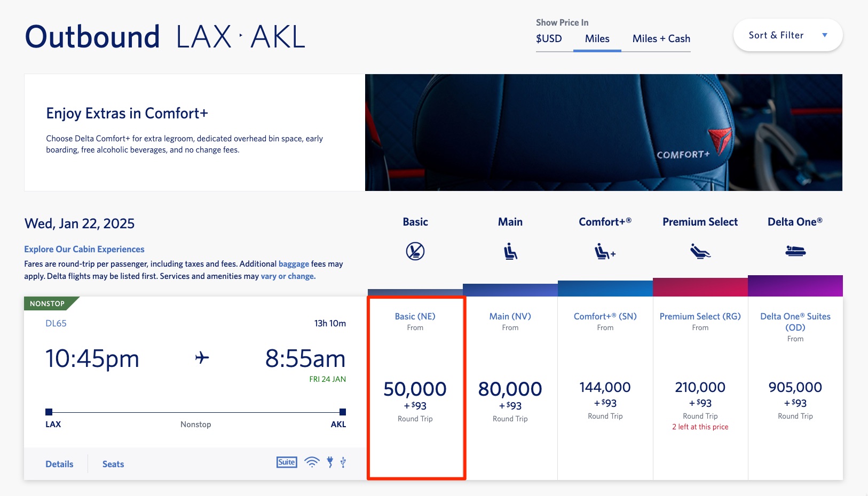Click the USB port amenity icon
868x496 pixels.
click(x=343, y=462)
